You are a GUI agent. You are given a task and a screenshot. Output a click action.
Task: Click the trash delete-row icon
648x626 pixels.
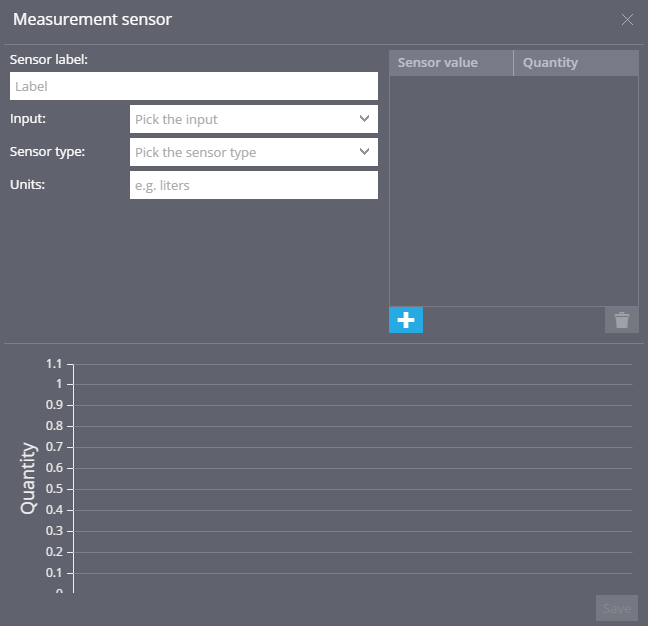(x=622, y=320)
